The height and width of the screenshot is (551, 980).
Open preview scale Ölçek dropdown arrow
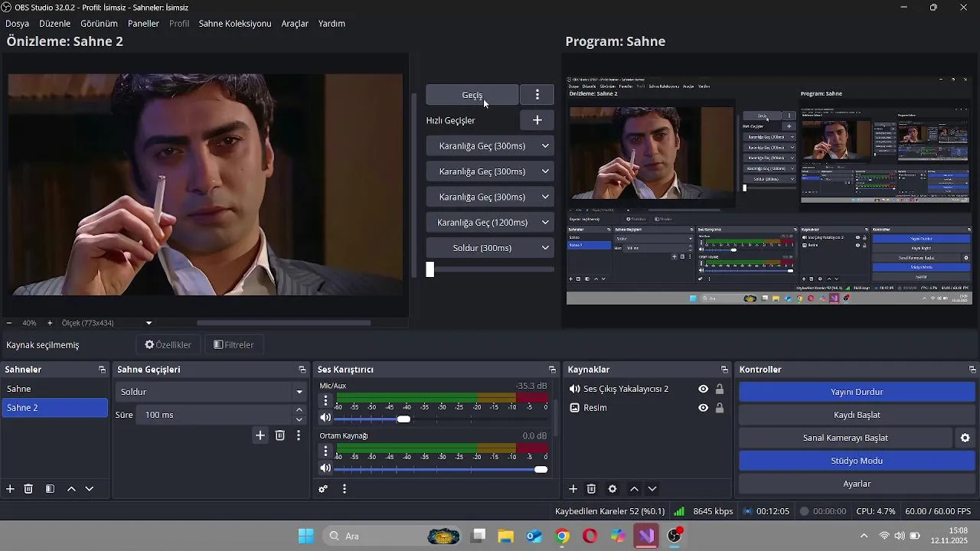click(x=149, y=323)
